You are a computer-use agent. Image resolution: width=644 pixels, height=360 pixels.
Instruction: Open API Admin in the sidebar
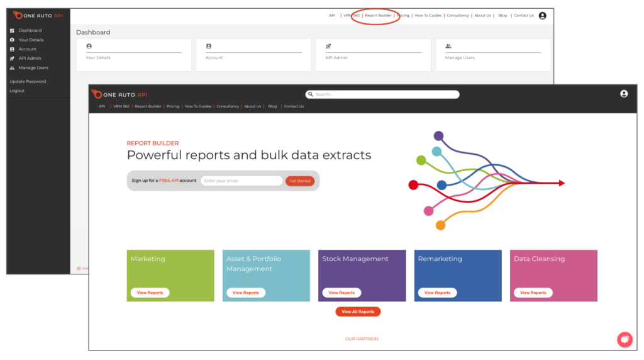(x=30, y=59)
